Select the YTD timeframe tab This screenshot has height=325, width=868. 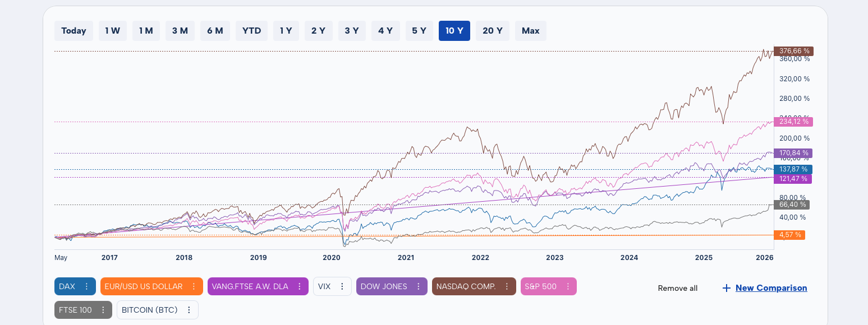251,31
